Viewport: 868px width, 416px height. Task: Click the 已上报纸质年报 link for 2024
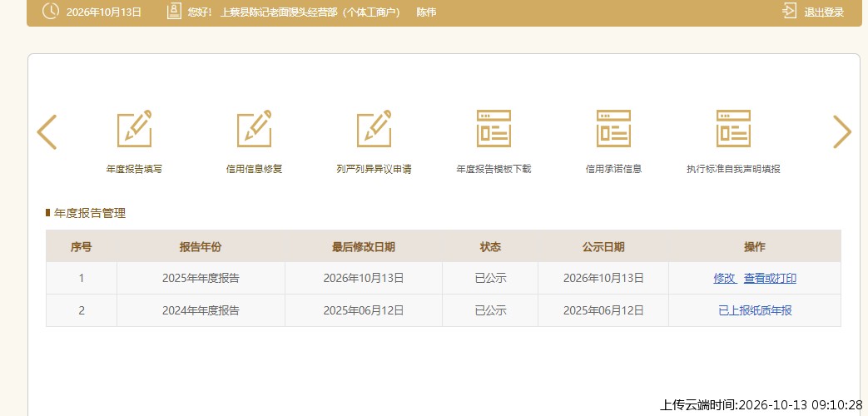point(755,310)
